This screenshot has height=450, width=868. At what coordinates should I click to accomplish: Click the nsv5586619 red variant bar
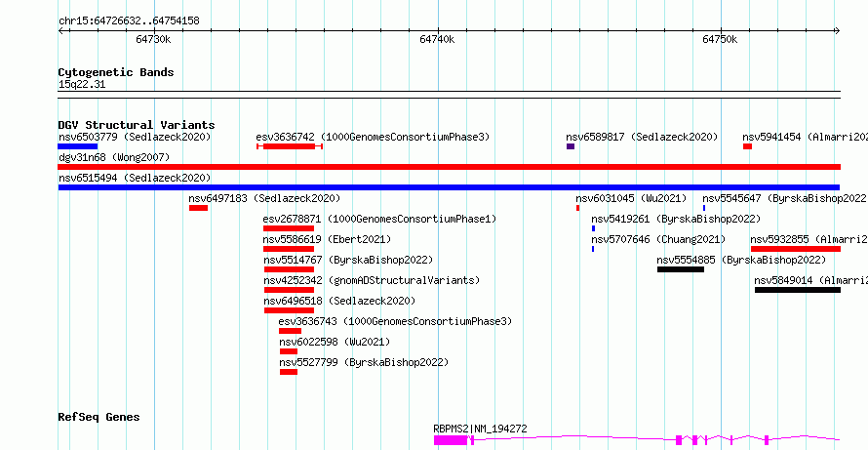[289, 249]
